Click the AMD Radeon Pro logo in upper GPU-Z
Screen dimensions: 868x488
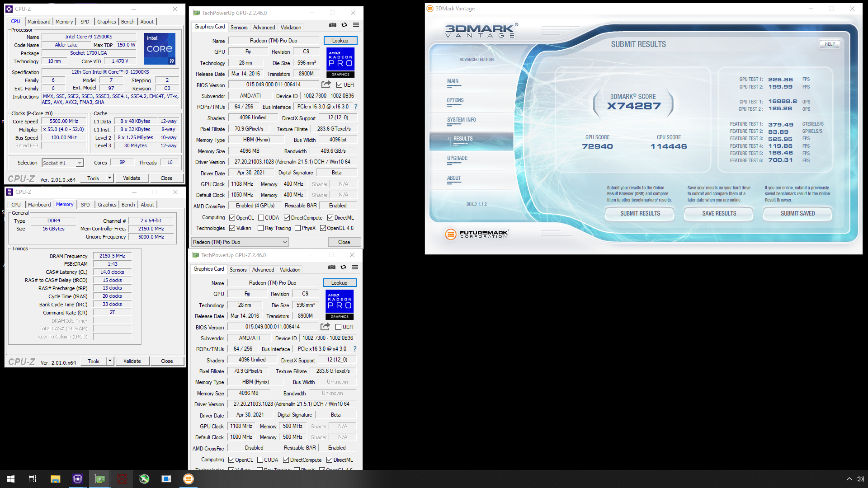tap(340, 62)
